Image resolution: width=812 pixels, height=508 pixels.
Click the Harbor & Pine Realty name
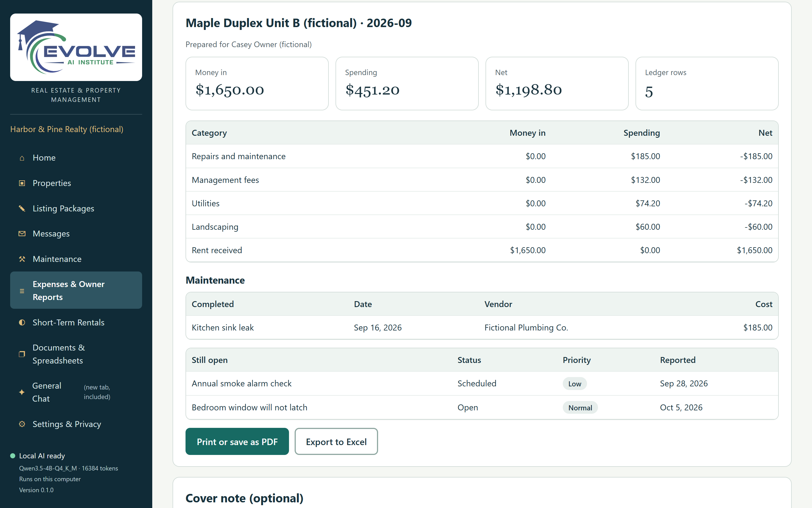pos(67,129)
